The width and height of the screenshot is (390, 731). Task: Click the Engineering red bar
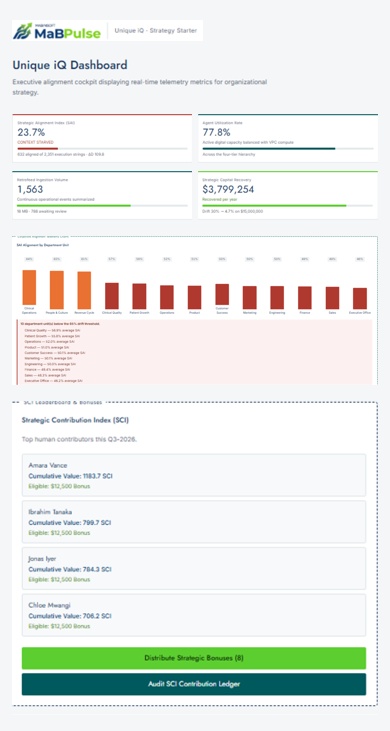(277, 296)
